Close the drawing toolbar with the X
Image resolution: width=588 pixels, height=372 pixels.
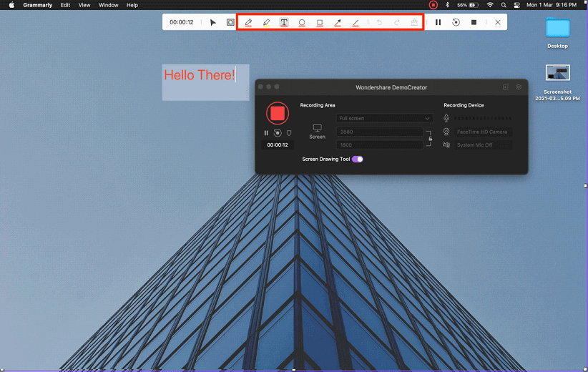click(x=498, y=22)
